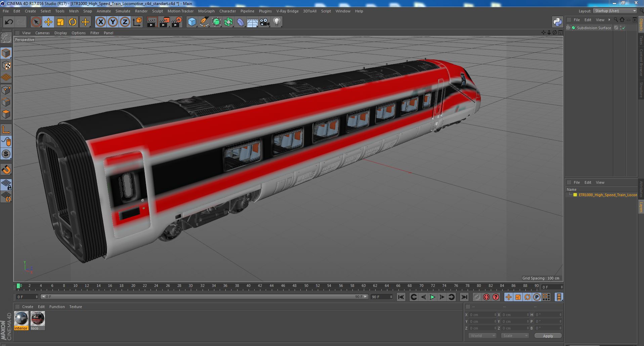Open the File menu
The width and height of the screenshot is (644, 346).
pos(6,11)
